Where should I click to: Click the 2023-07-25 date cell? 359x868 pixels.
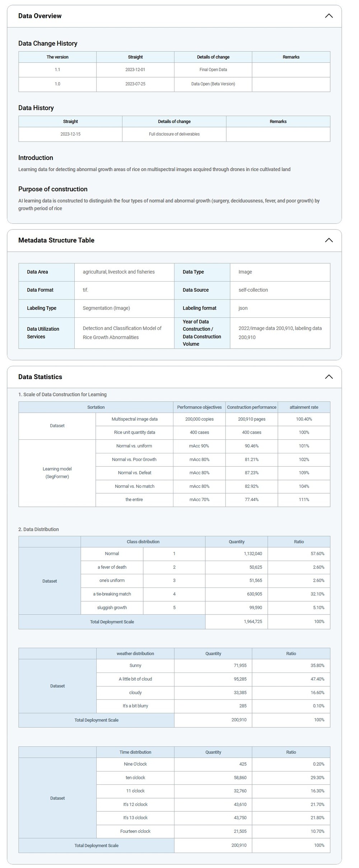tap(135, 84)
